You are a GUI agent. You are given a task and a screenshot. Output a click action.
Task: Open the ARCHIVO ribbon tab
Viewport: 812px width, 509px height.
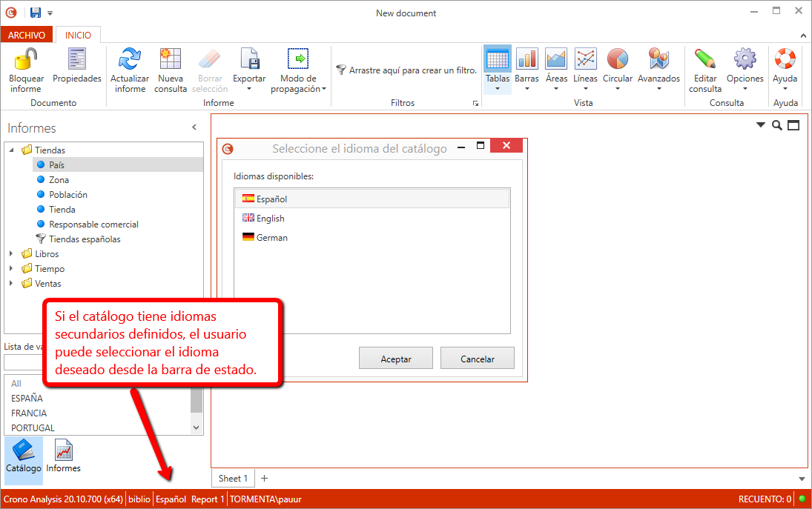click(27, 35)
